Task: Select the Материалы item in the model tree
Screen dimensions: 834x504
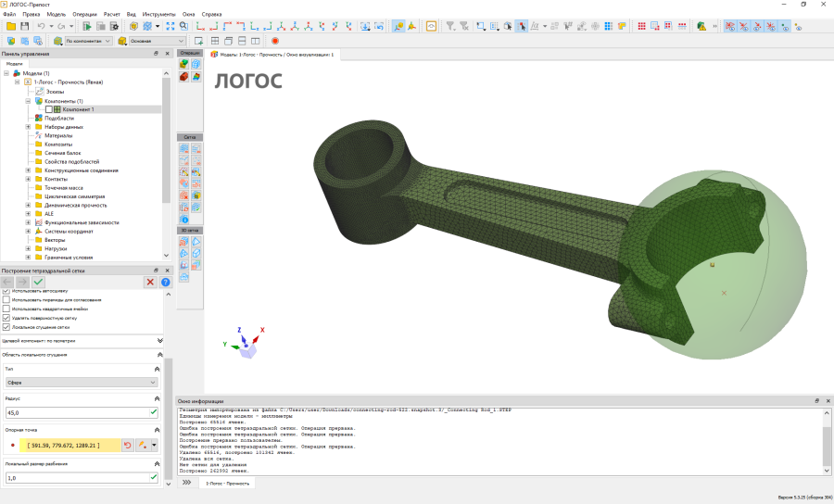Action: pyautogui.click(x=58, y=135)
